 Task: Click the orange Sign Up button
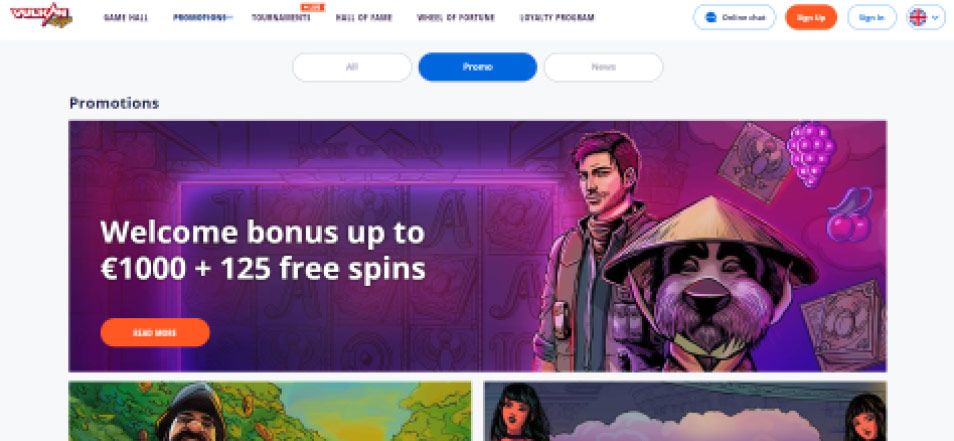pyautogui.click(x=811, y=18)
